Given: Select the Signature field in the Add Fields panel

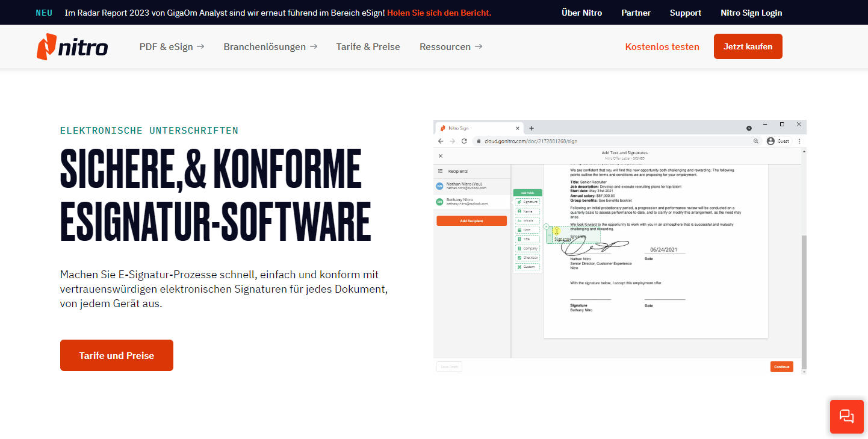Looking at the screenshot, I should 527,202.
